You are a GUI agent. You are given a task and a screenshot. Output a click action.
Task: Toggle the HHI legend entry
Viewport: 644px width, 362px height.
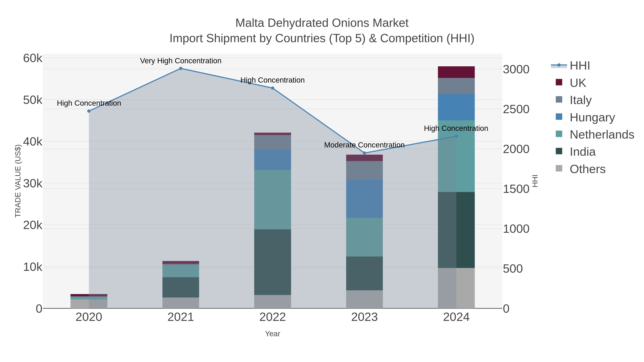(x=570, y=66)
